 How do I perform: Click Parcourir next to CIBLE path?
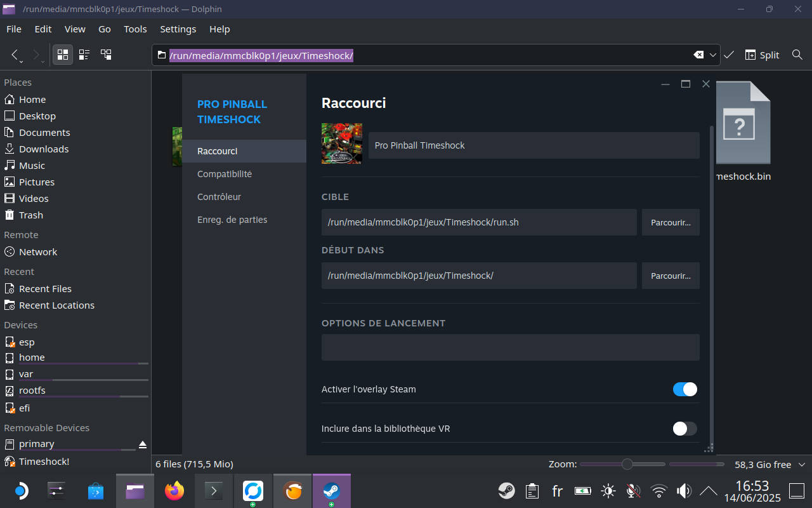[671, 222]
